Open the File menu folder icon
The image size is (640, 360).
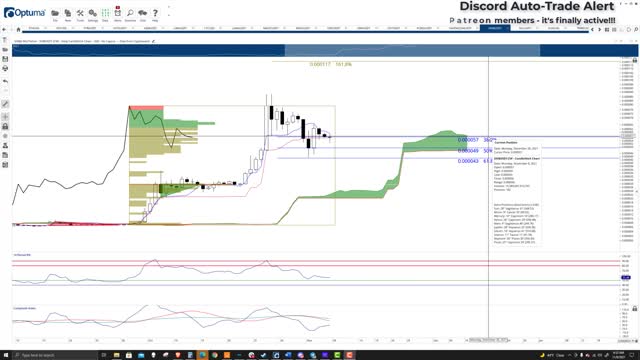pos(55,13)
